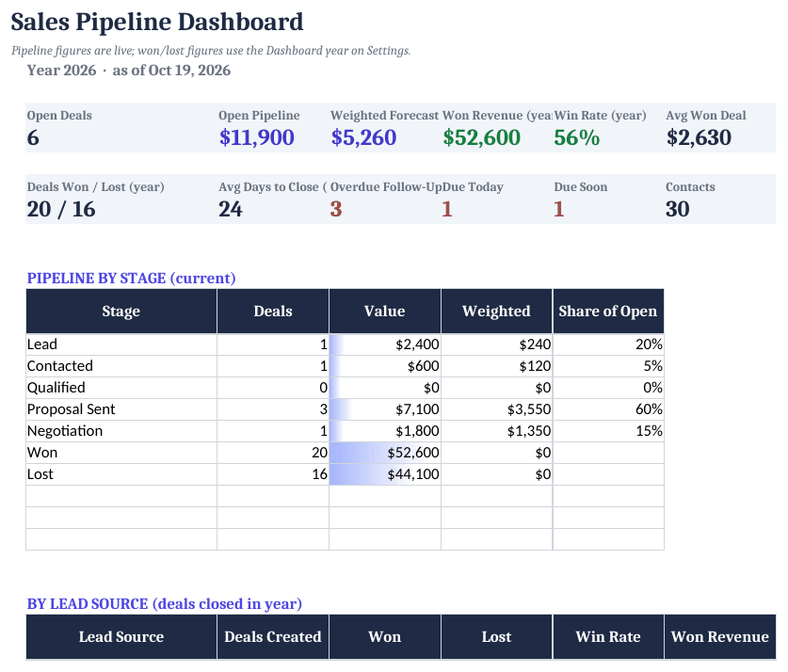The height and width of the screenshot is (672, 788).
Task: Select the Lead stage cell
Action: [121, 344]
